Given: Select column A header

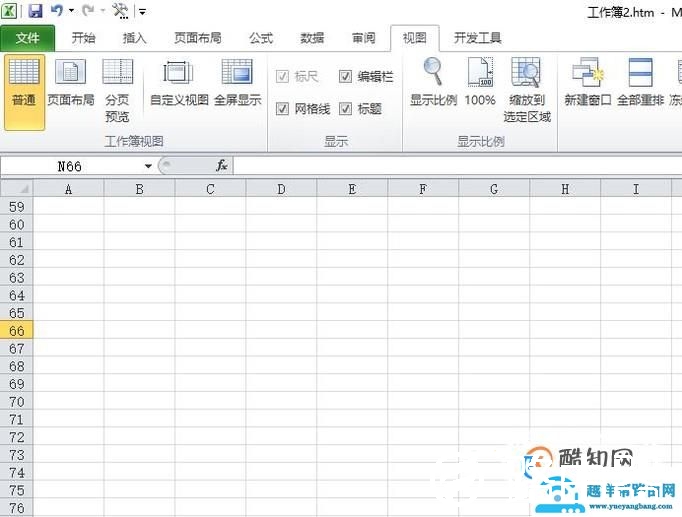Looking at the screenshot, I should pos(68,189).
